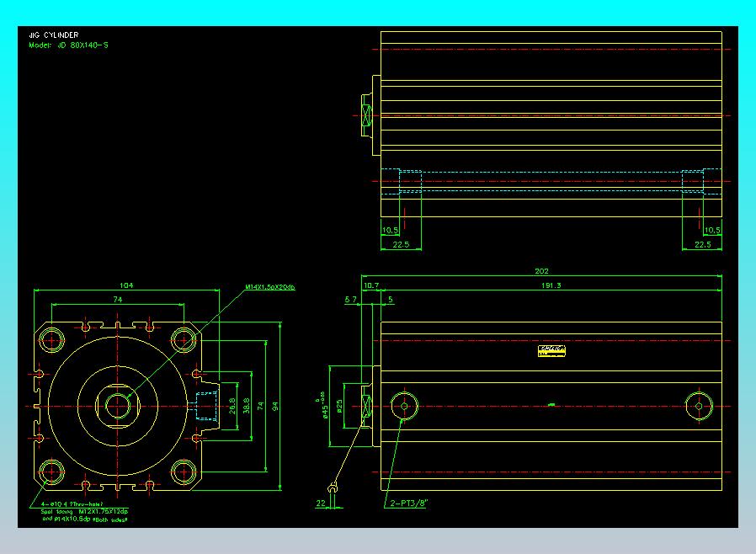Select the M14X1.5pX20dp thread callout
The width and height of the screenshot is (756, 554).
[x=270, y=287]
